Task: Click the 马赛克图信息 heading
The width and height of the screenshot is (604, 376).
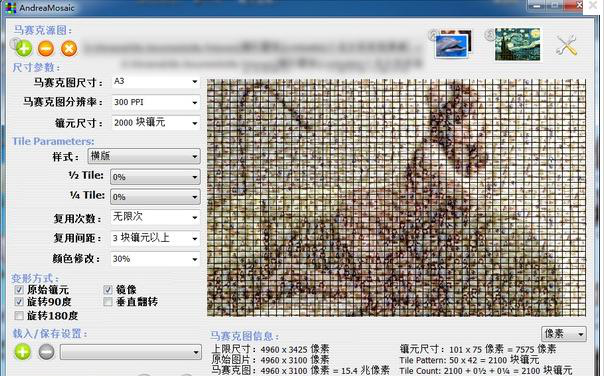Action: pyautogui.click(x=245, y=336)
